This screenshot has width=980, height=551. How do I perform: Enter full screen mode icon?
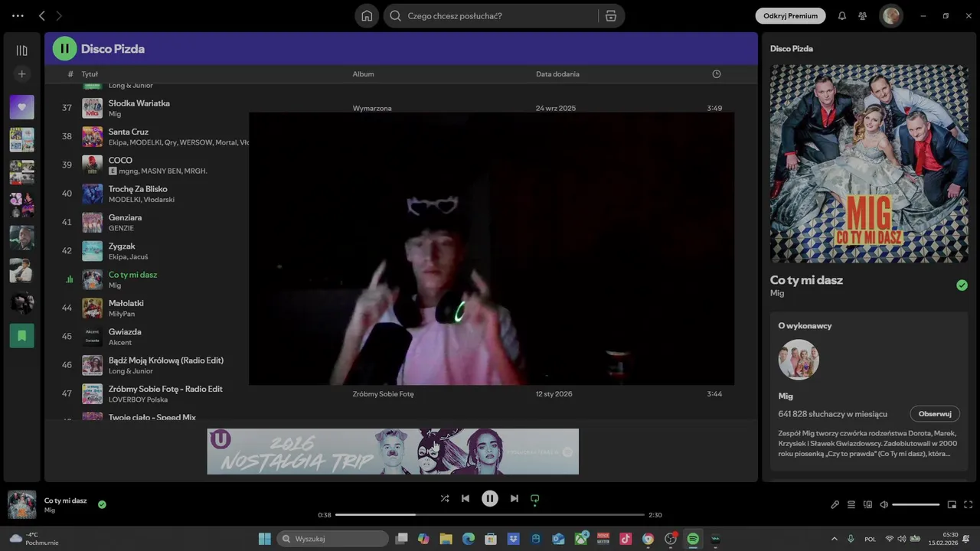pos(969,504)
